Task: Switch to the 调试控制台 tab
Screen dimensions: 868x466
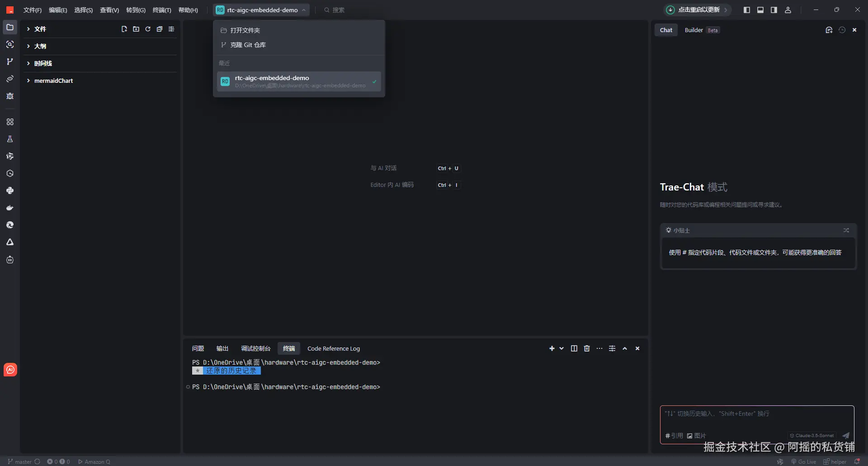Action: pos(256,348)
